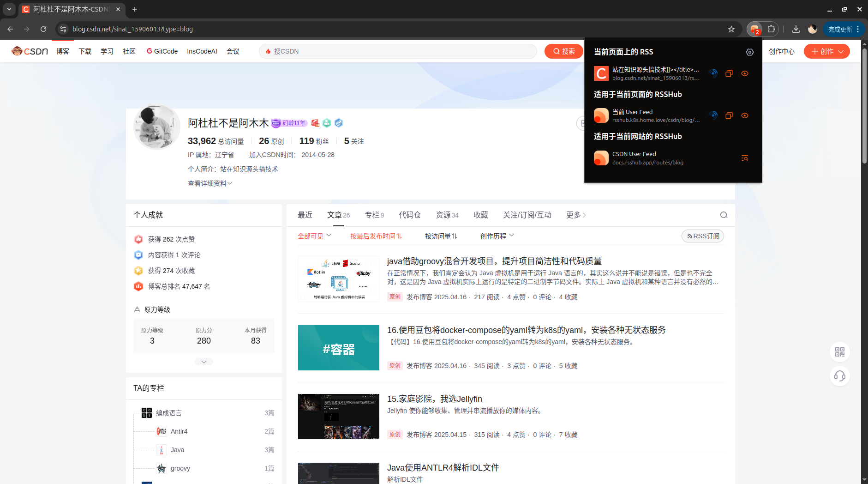Open article Java使用ANTLR4解析IDL文件
This screenshot has width=868, height=484.
(443, 467)
